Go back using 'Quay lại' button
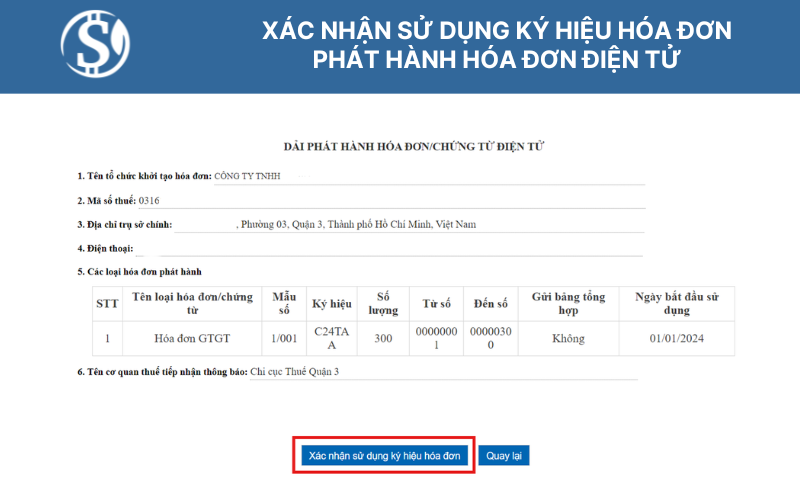The height and width of the screenshot is (500, 800). coord(504,455)
